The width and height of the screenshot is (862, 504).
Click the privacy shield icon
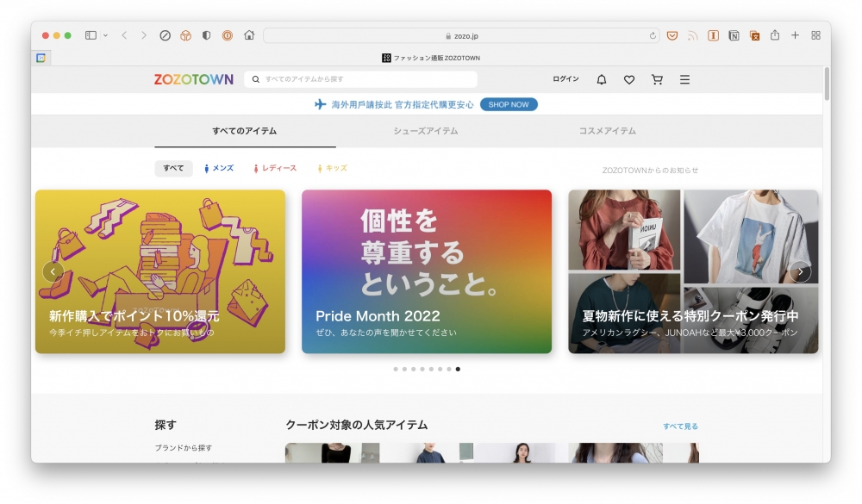pyautogui.click(x=206, y=35)
